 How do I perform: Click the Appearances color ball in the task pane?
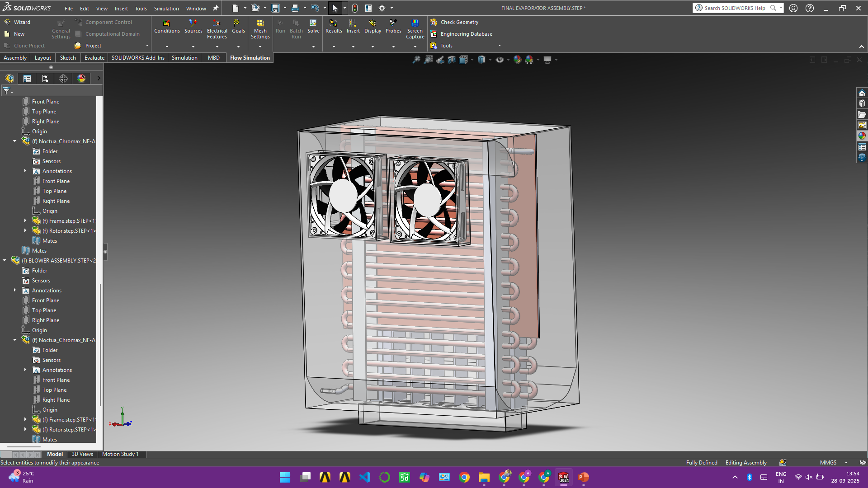click(x=862, y=136)
